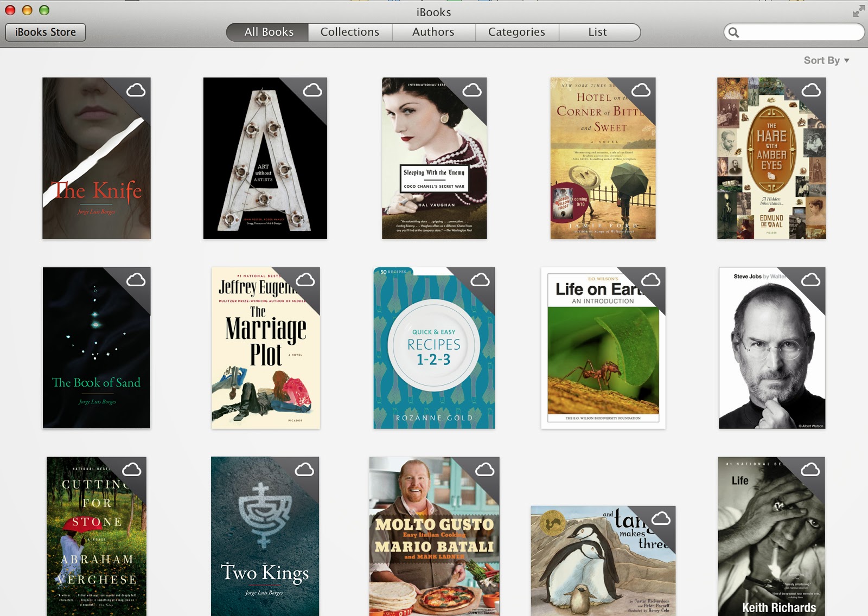Screen dimensions: 868x616
Task: Open the iBooks Store
Action: point(46,32)
